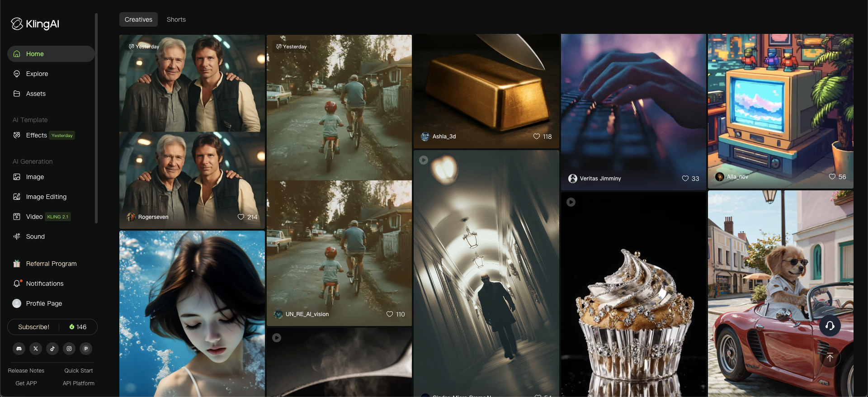Open the Veritas Jimminy author name
Viewport: 868px width, 397px height.
(600, 179)
